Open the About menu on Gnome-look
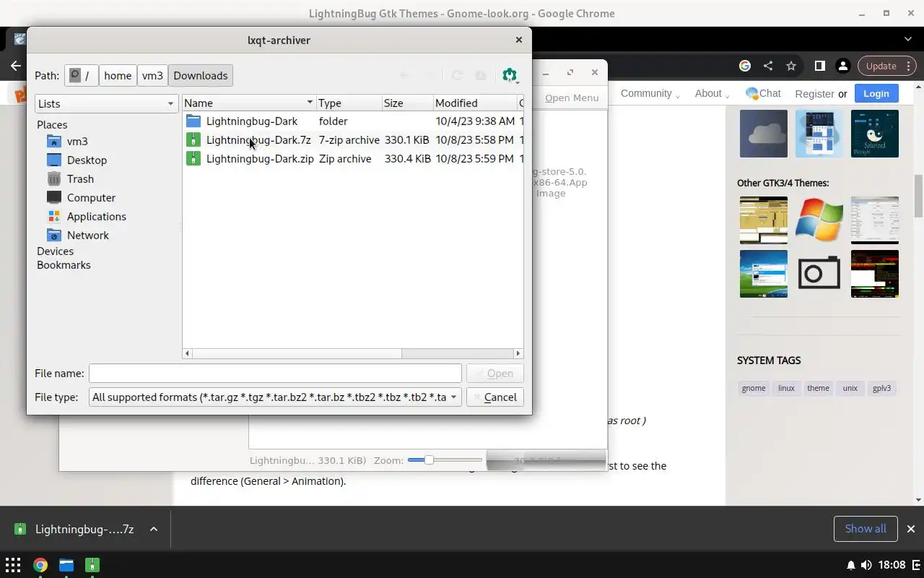Screen dimensions: 924x578 (x=712, y=93)
